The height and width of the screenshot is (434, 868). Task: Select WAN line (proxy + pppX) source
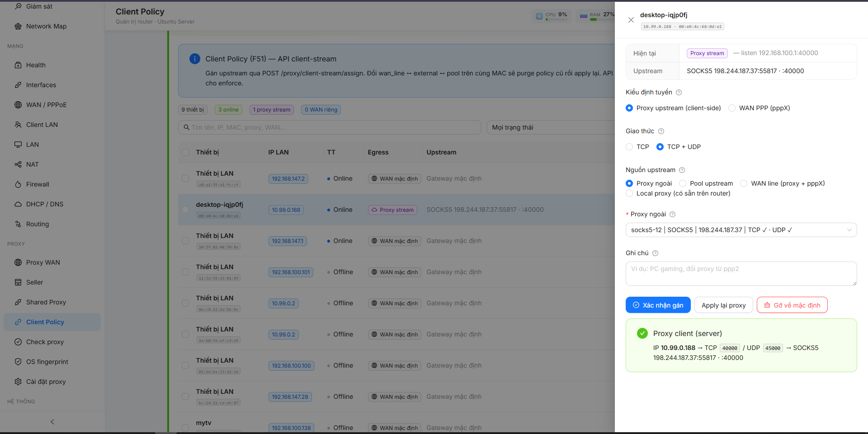click(744, 183)
